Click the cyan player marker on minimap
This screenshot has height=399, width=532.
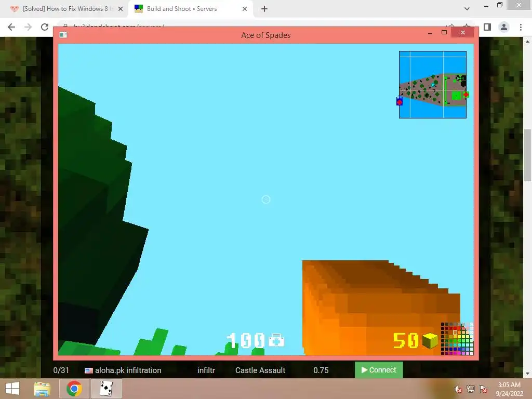coord(433,85)
